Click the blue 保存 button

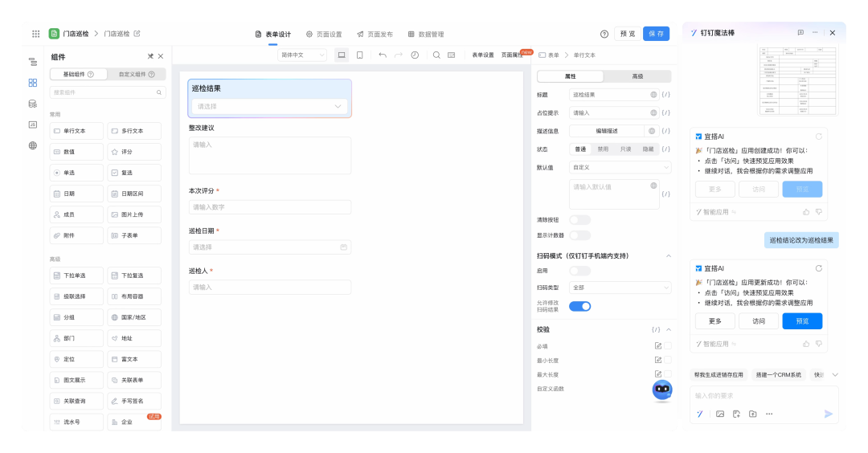pyautogui.click(x=656, y=34)
